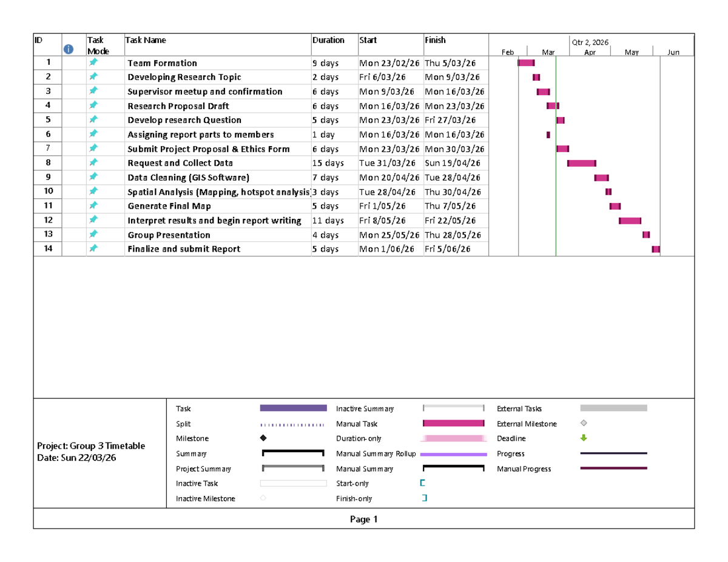
Task: Click the Project: Group 3 Timetable text
Action: point(92,446)
